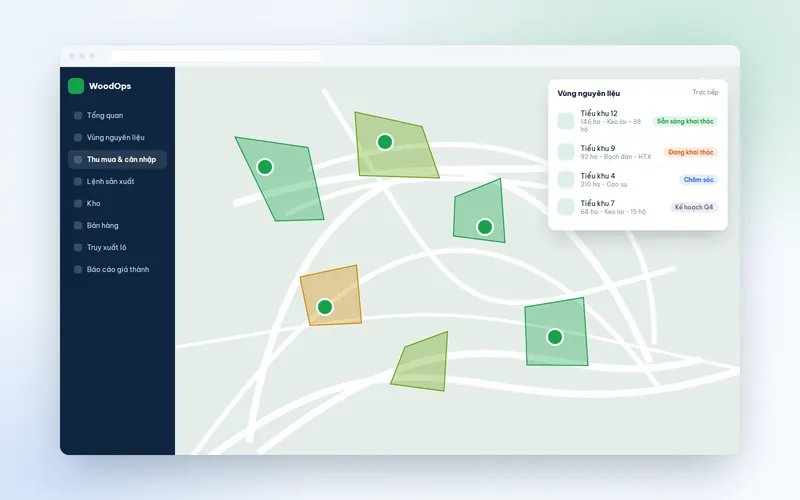Image resolution: width=800 pixels, height=500 pixels.
Task: Click green marker in orange map plot
Action: pyautogui.click(x=325, y=307)
